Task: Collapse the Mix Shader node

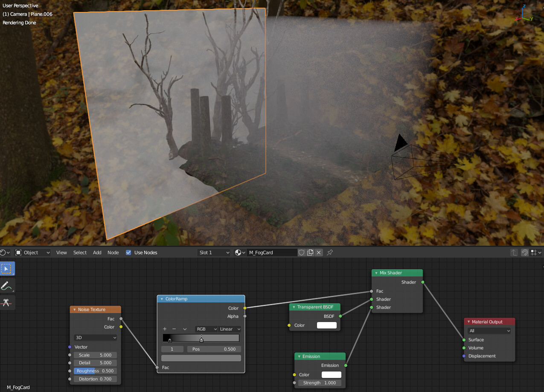Action: tap(376, 273)
